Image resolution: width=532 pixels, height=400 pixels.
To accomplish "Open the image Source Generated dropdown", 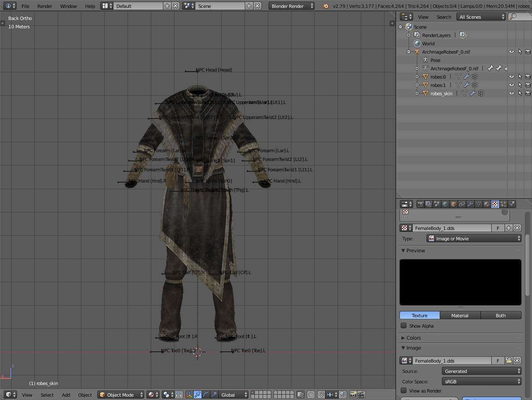I will click(481, 371).
